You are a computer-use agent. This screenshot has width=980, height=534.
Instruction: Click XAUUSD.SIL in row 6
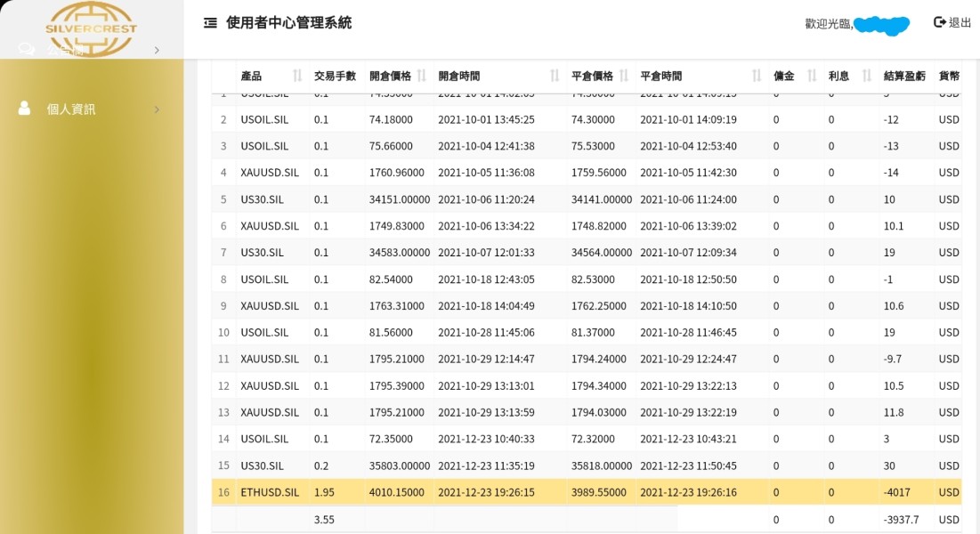point(270,226)
